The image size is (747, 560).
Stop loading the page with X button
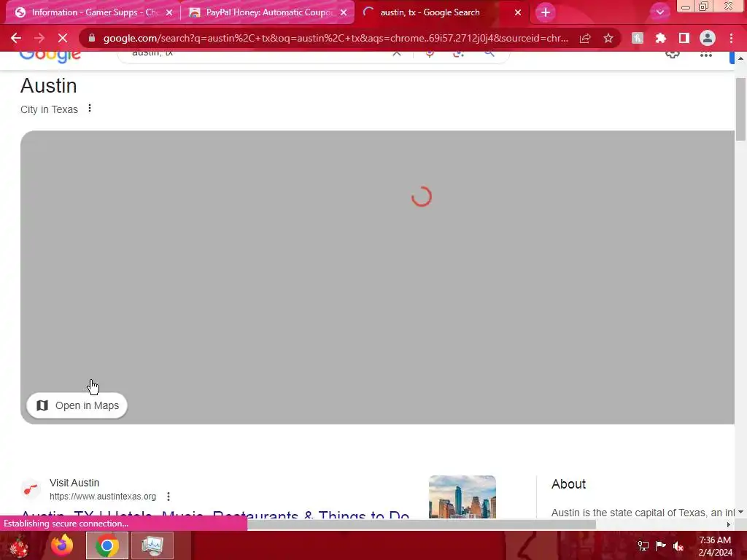click(63, 38)
